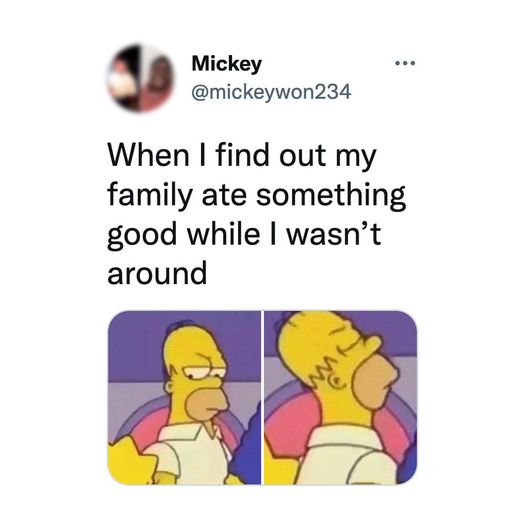
Task: Click the ear on Homer's head in right image
Action: point(339,380)
